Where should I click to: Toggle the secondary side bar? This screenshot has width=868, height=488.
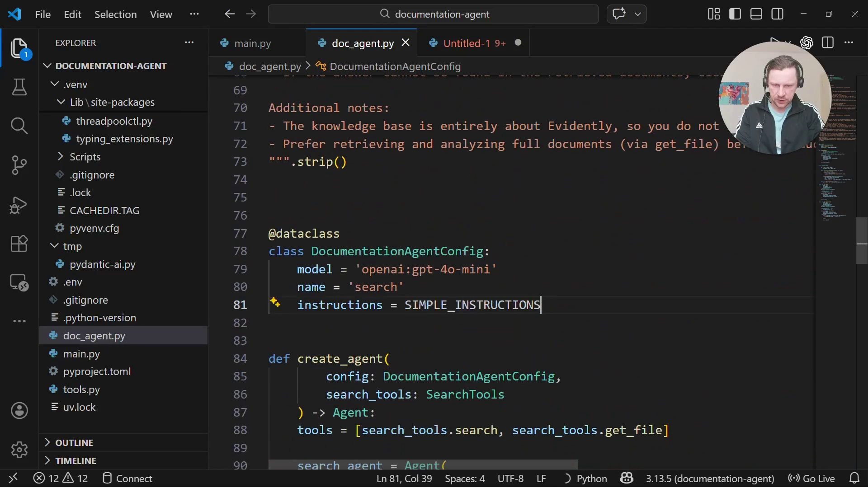click(778, 14)
